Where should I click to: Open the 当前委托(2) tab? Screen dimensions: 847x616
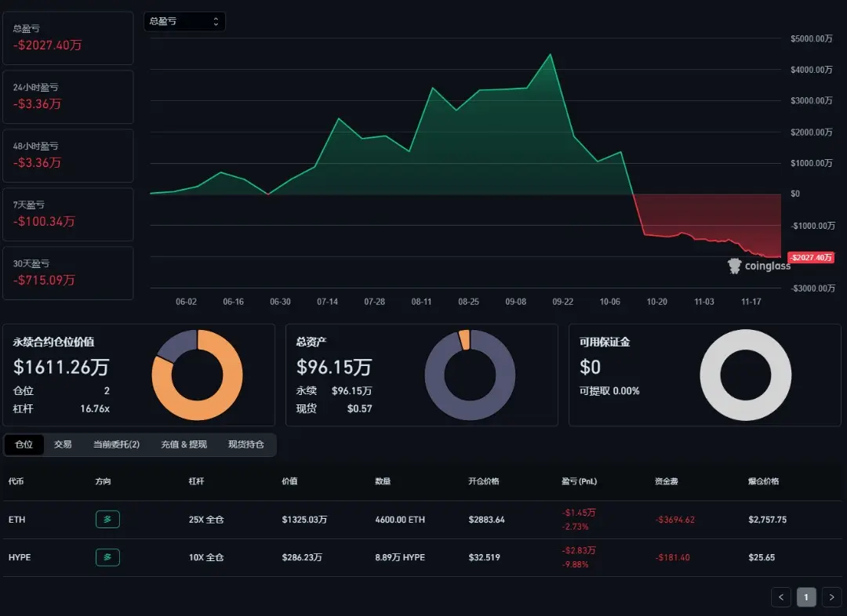click(x=116, y=444)
